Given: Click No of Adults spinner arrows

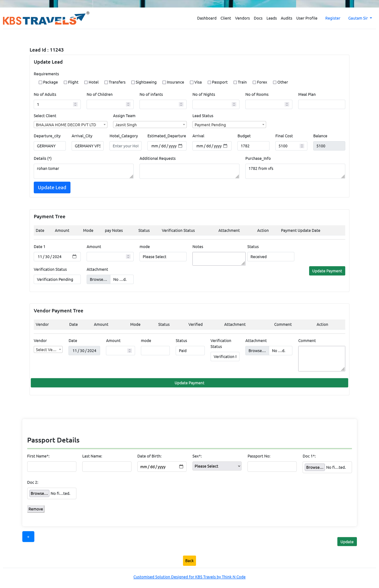Looking at the screenshot, I should click(x=75, y=104).
